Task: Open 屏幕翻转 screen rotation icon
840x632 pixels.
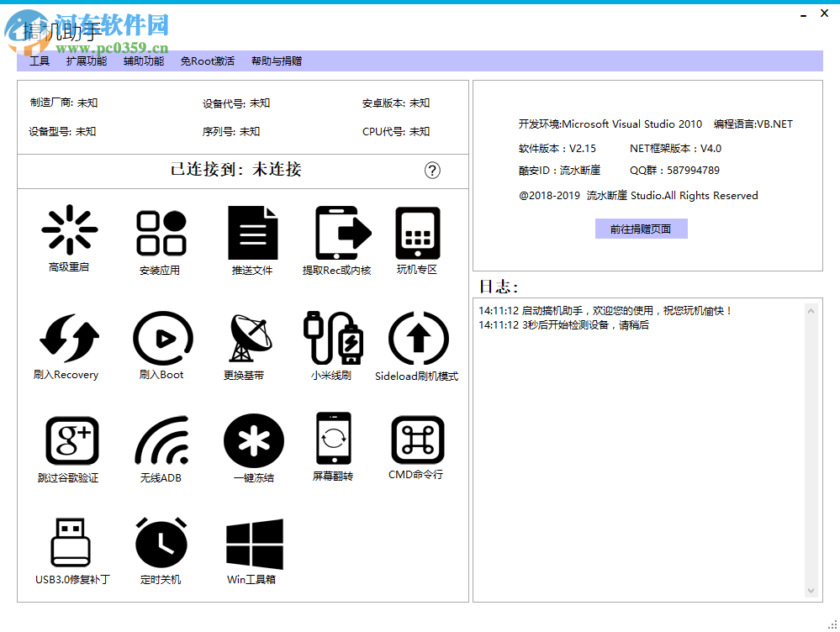Action: point(334,438)
